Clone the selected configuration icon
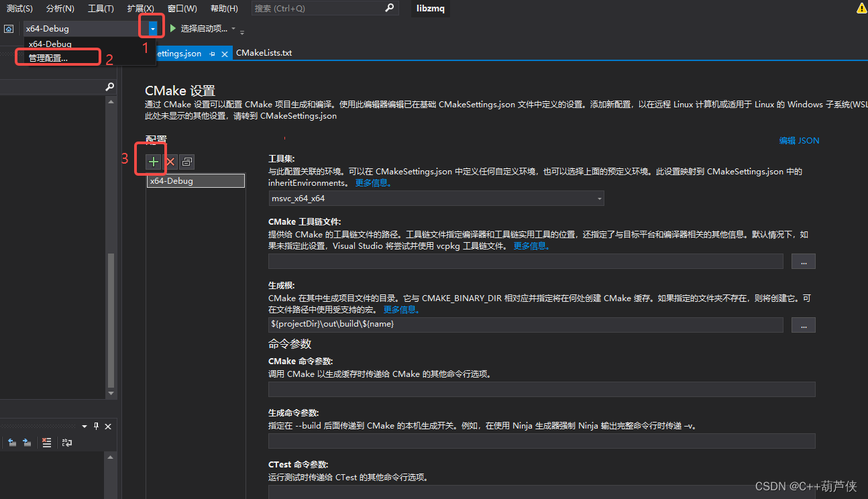The image size is (868, 499). (x=187, y=162)
